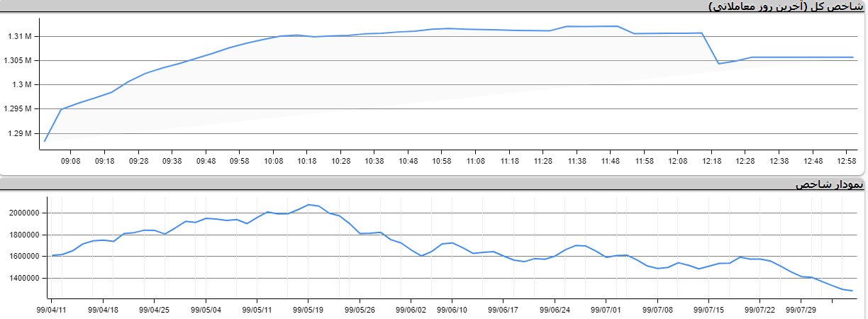Click the 99/04/11 date label
This screenshot has width=868, height=319.
(52, 310)
